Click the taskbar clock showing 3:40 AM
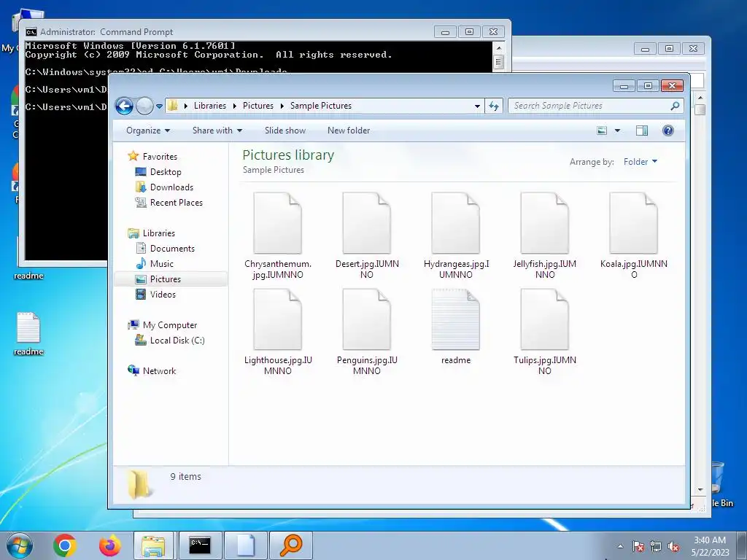The image size is (747, 560). [x=710, y=546]
